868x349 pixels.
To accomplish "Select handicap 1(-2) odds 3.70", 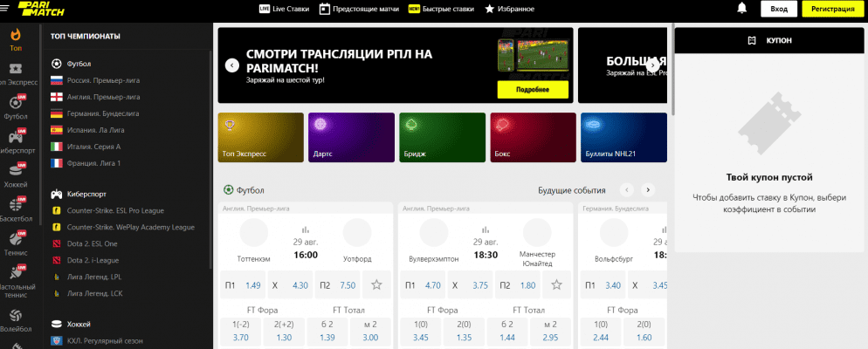I will click(x=240, y=330).
